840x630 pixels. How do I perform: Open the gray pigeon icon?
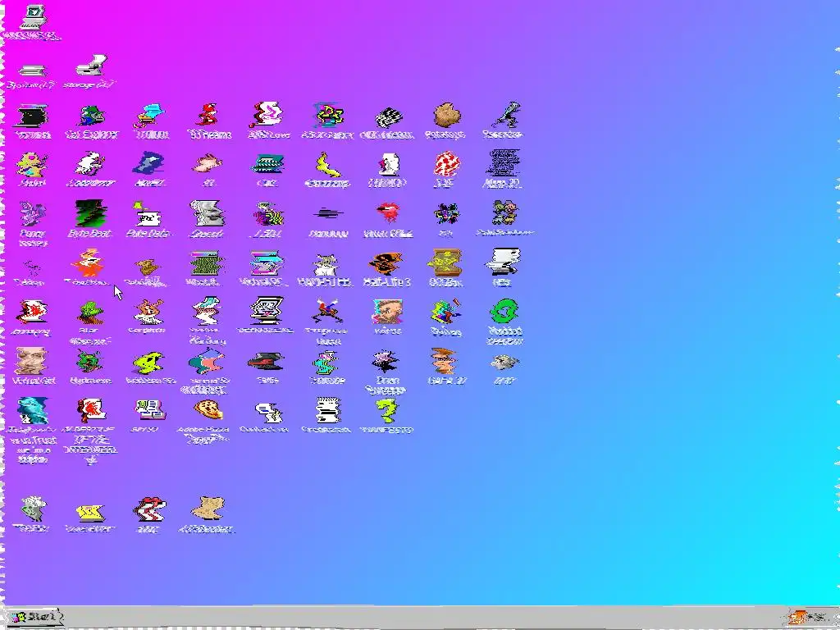pos(504,363)
